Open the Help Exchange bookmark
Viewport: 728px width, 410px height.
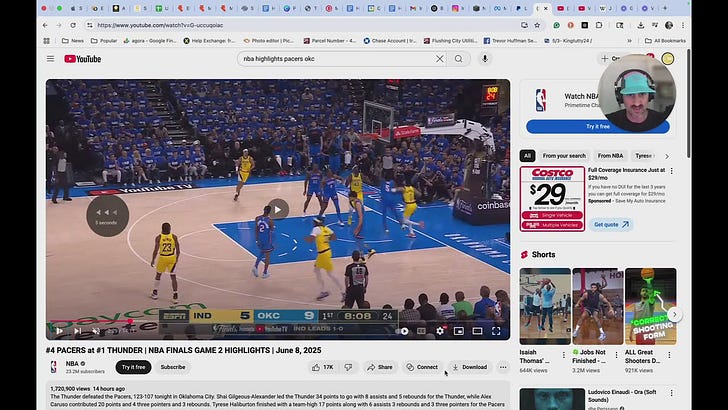[209, 41]
